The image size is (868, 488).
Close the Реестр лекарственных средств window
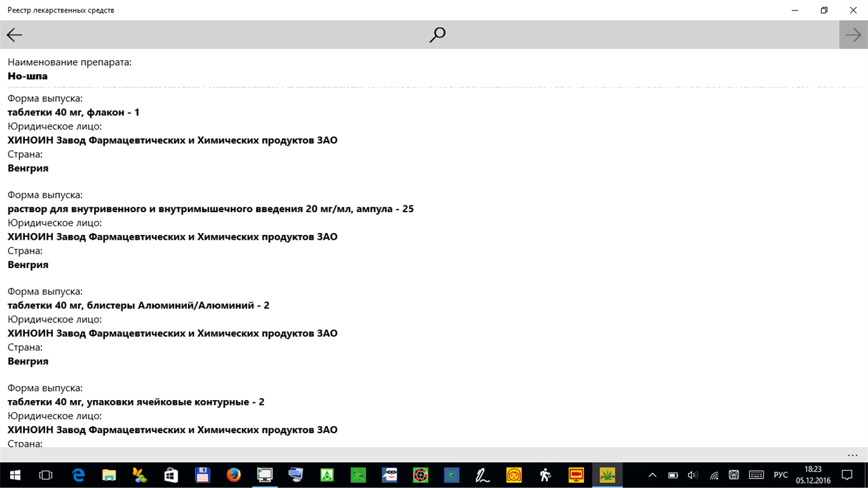pyautogui.click(x=853, y=10)
